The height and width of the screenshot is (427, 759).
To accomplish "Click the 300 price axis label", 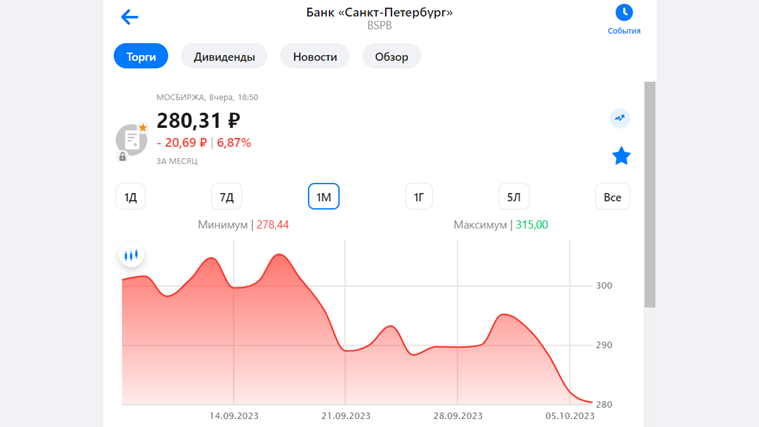I will 604,286.
